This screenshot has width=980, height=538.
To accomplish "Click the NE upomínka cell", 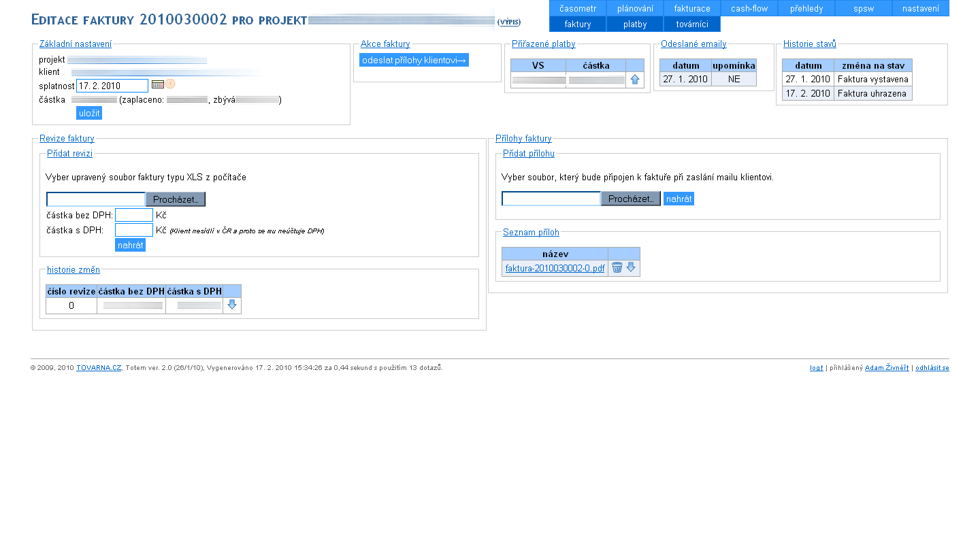I will (x=734, y=80).
